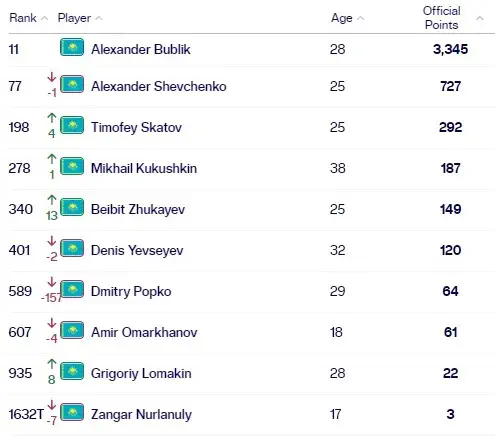Click the flag icon beside Denis Yevseyev
Screen dimensions: 495x441
[x=72, y=248]
